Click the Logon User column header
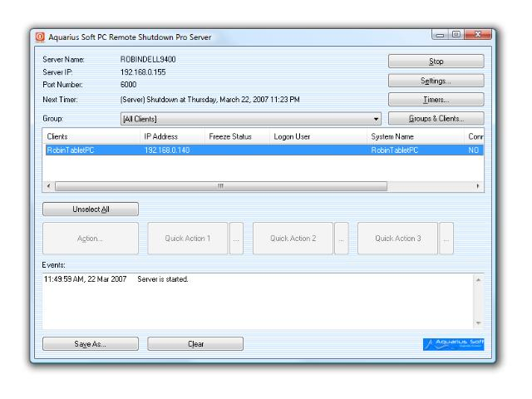The height and width of the screenshot is (399, 532). click(318, 136)
